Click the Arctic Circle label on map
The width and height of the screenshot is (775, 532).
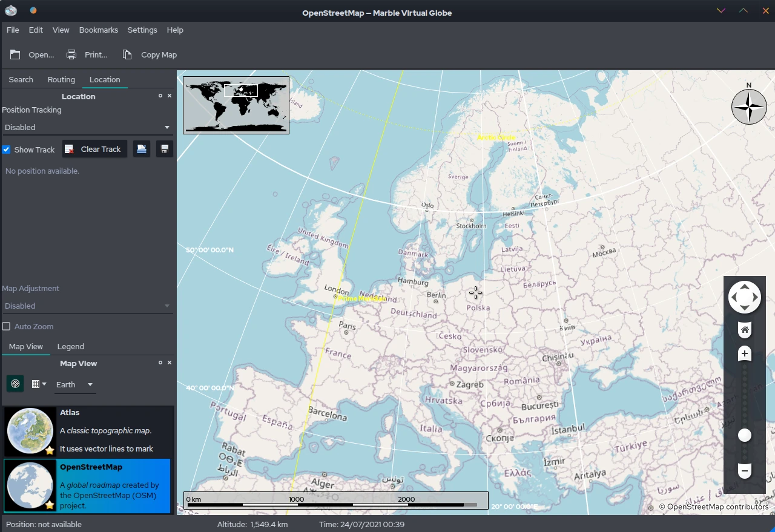[496, 137]
